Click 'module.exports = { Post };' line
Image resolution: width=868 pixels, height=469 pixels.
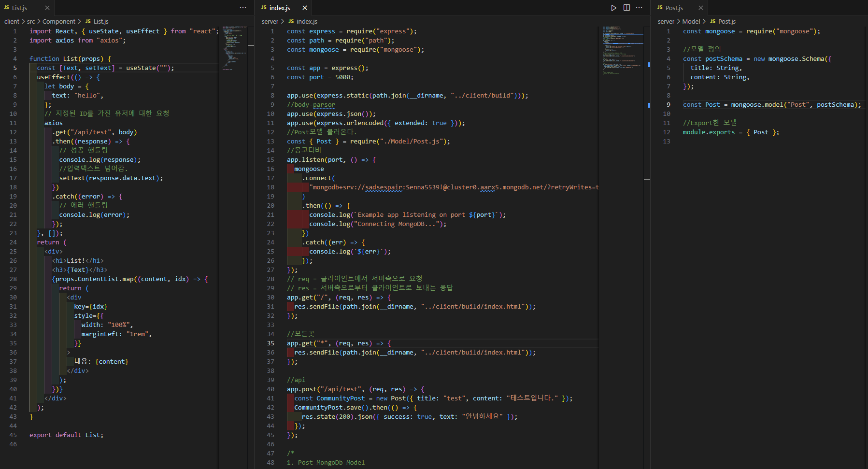731,132
